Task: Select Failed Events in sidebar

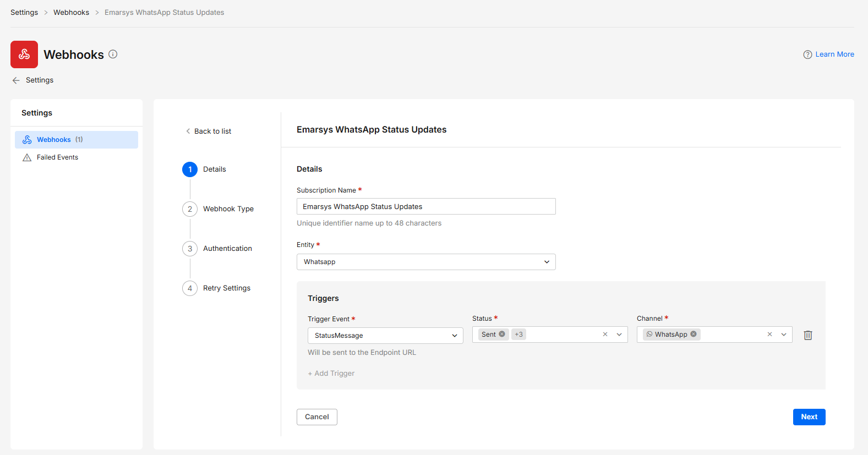Action: [77, 157]
